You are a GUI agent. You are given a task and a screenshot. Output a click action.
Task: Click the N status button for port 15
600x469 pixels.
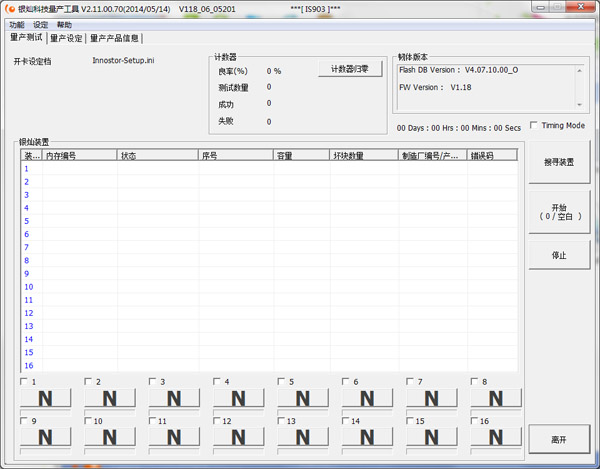coord(432,437)
